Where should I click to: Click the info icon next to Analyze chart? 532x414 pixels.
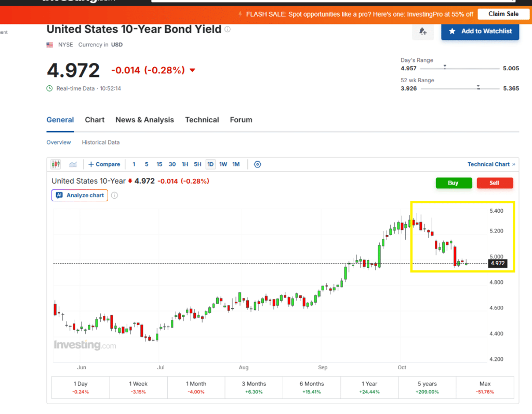tap(115, 195)
